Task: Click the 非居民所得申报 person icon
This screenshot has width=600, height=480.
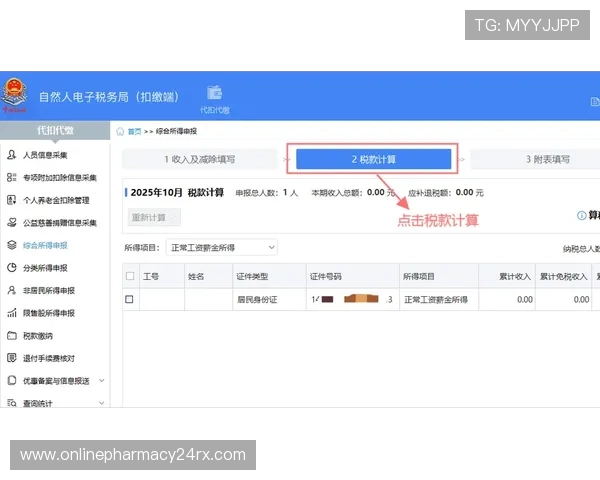Action: tap(12, 290)
